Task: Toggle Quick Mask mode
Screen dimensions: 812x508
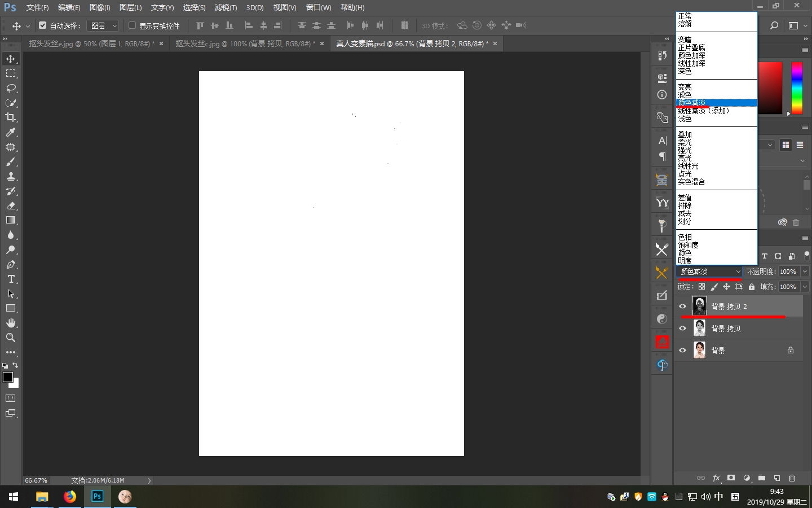Action: coord(11,398)
